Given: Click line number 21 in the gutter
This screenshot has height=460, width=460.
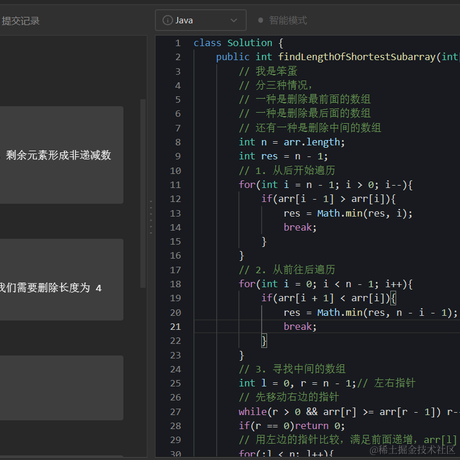Looking at the screenshot, I should tap(175, 327).
